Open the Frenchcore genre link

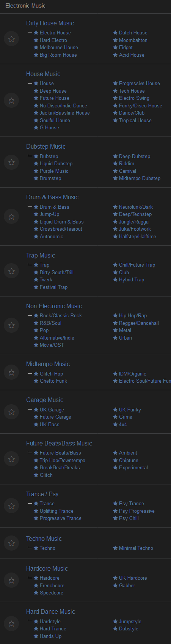[x=52, y=585]
